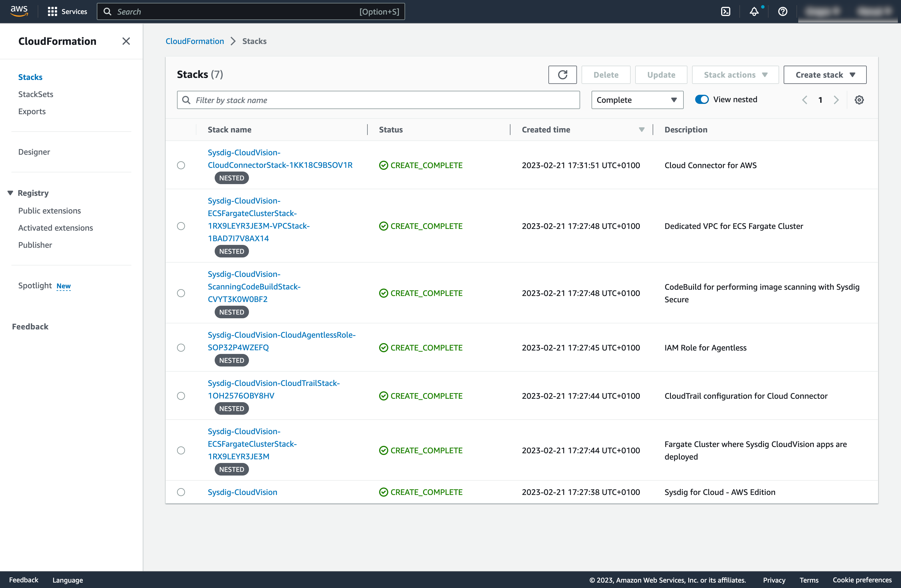Click the magnifier icon in the stack filter
Screen dimensions: 901x588
186,100
